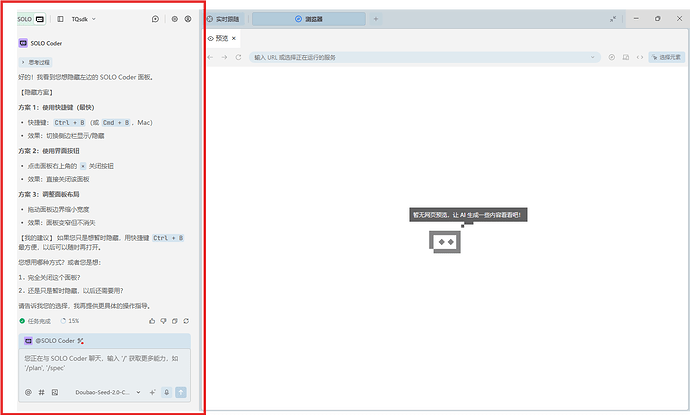Viewport: 690px width, 415px height.
Task: Focus the chat message input box
Action: 104,364
